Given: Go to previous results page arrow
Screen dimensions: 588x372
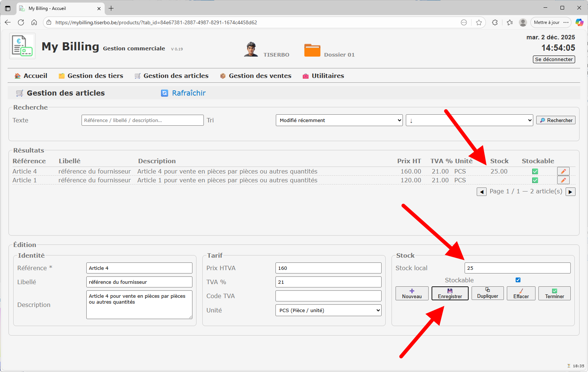Looking at the screenshot, I should pos(481,192).
